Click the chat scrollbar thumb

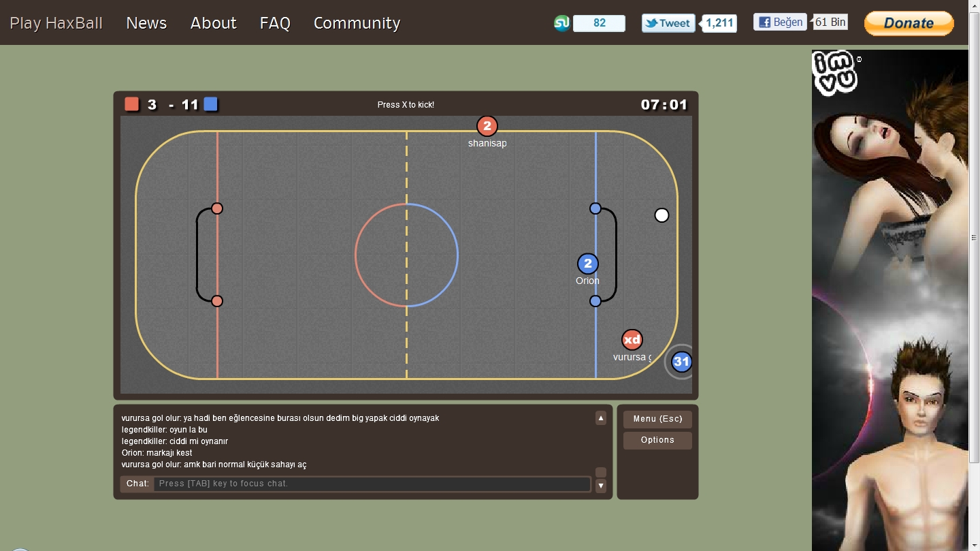601,473
